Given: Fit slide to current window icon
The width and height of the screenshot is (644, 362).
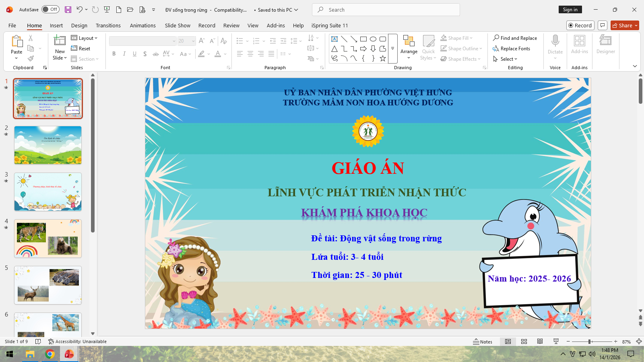Looking at the screenshot, I should pos(638,341).
